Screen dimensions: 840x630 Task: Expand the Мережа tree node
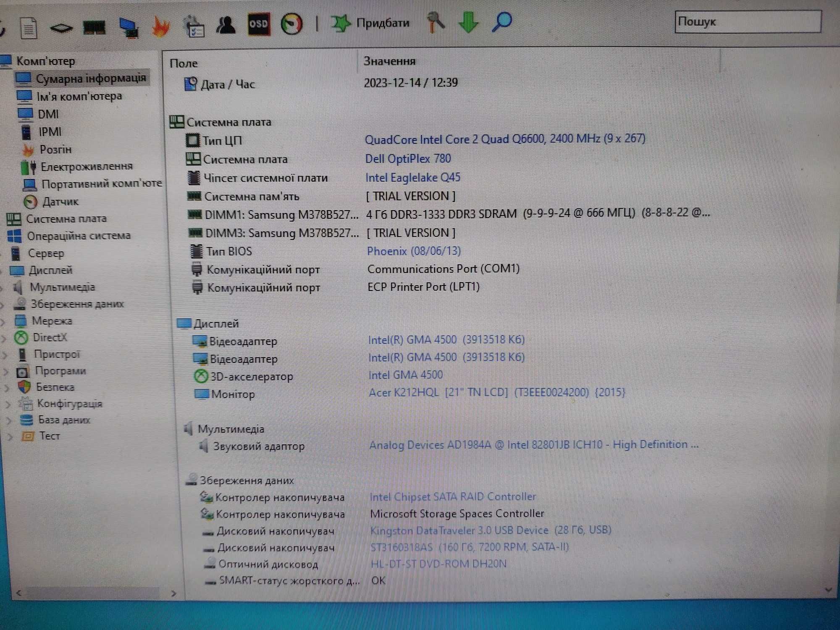click(x=3, y=322)
